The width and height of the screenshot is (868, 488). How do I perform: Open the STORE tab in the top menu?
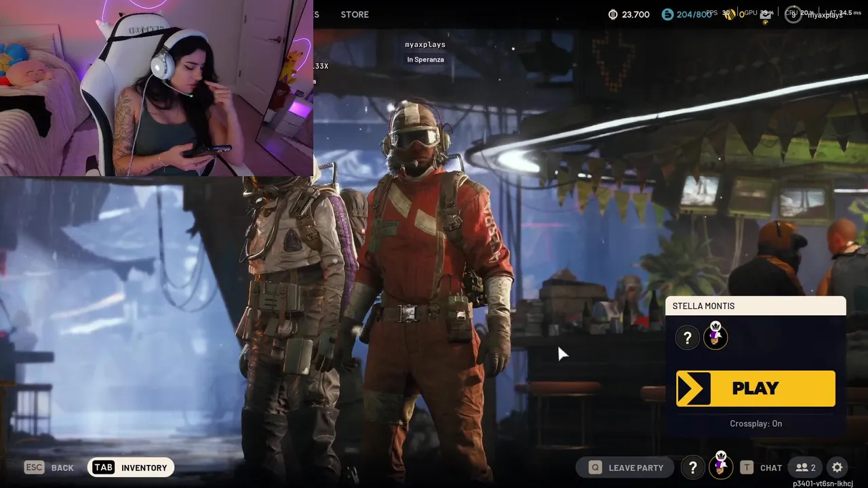[x=355, y=14]
